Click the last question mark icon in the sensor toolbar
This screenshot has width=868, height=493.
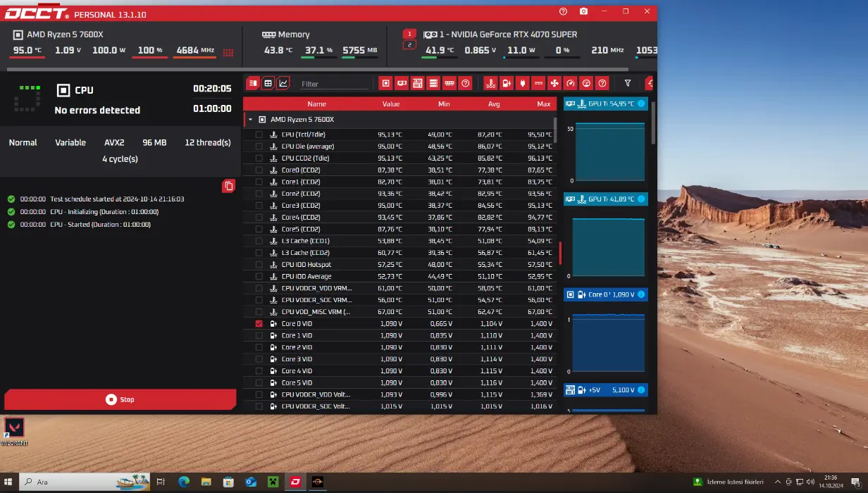tap(602, 83)
